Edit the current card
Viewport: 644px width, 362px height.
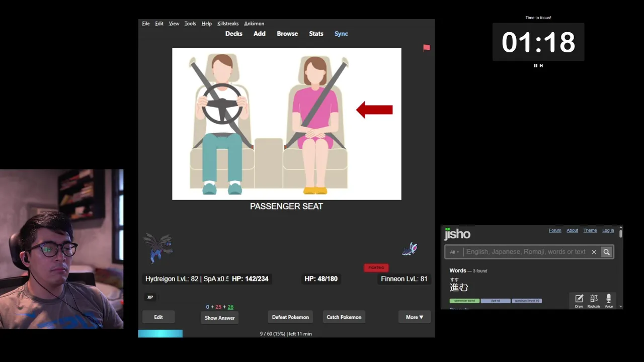(x=158, y=317)
